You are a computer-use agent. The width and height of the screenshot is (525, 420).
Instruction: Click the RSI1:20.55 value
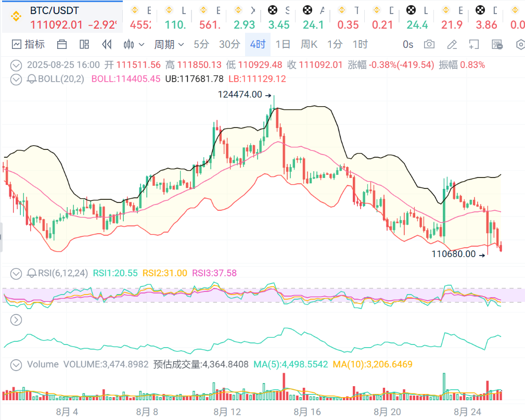coord(115,273)
